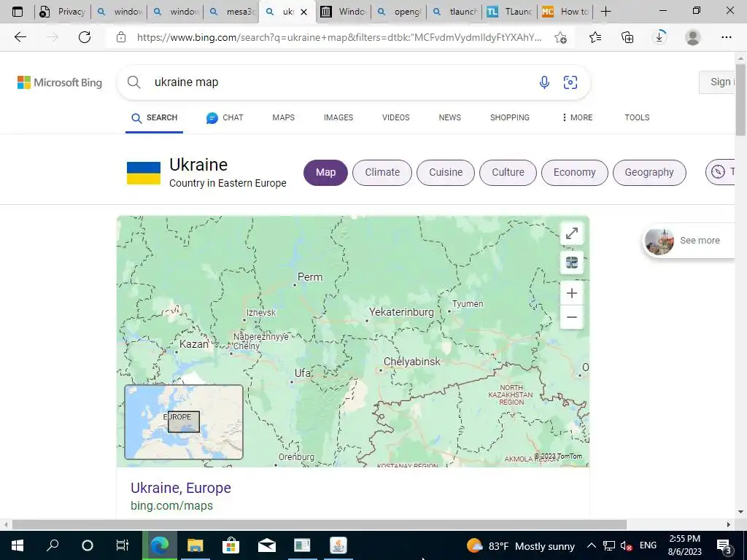Open browser Settings and more ellipsis
The height and width of the screenshot is (560, 747).
click(726, 37)
